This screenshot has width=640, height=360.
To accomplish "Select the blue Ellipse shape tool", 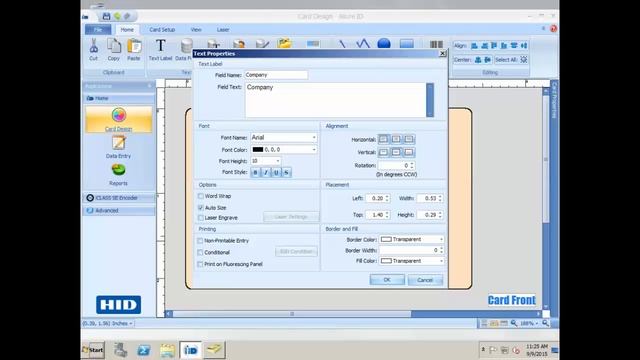I will 384,43.
